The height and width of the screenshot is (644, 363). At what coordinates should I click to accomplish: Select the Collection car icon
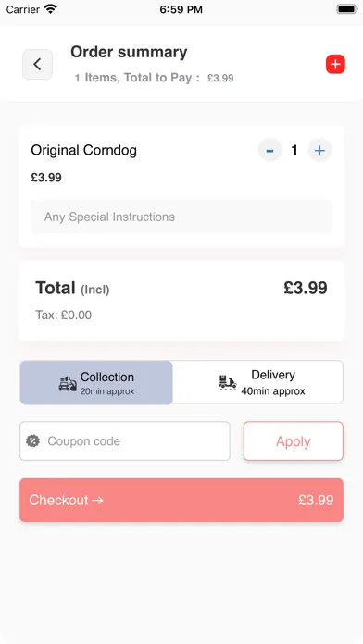click(x=68, y=384)
